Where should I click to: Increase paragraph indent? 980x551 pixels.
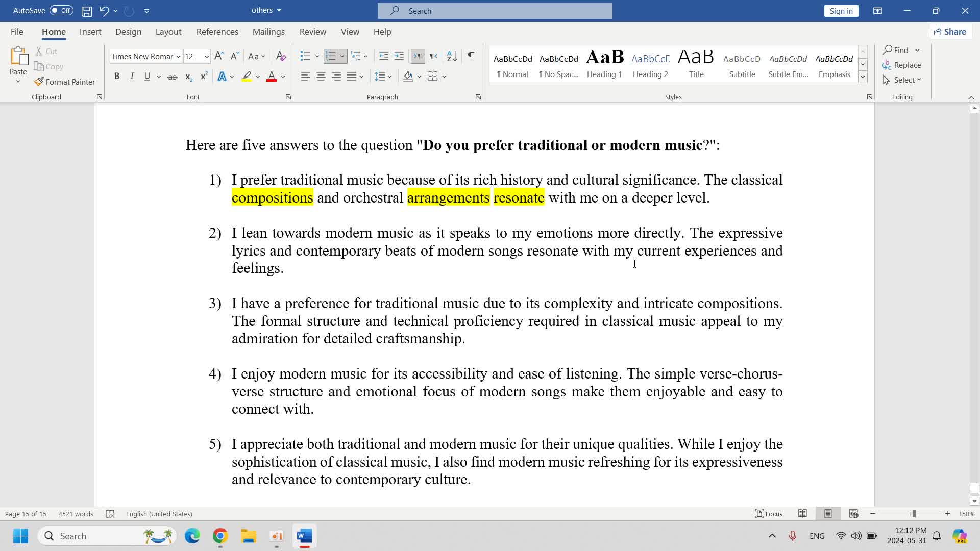click(x=399, y=56)
